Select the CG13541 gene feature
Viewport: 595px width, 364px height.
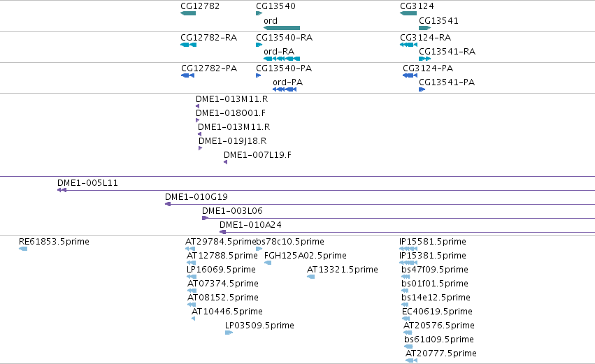click(x=424, y=28)
